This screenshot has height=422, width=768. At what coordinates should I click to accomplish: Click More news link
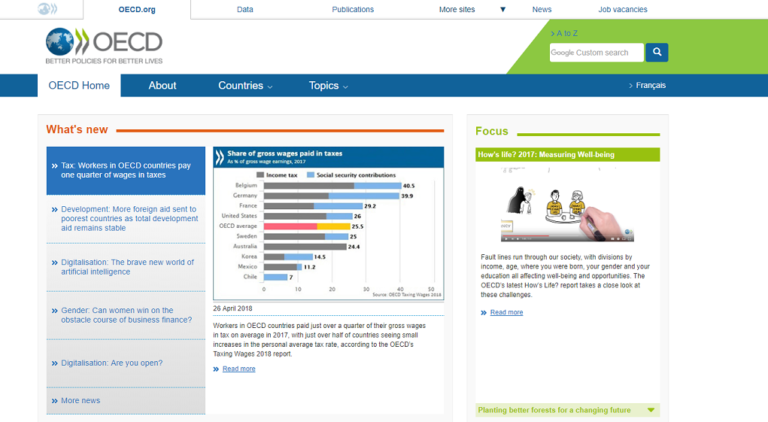80,400
